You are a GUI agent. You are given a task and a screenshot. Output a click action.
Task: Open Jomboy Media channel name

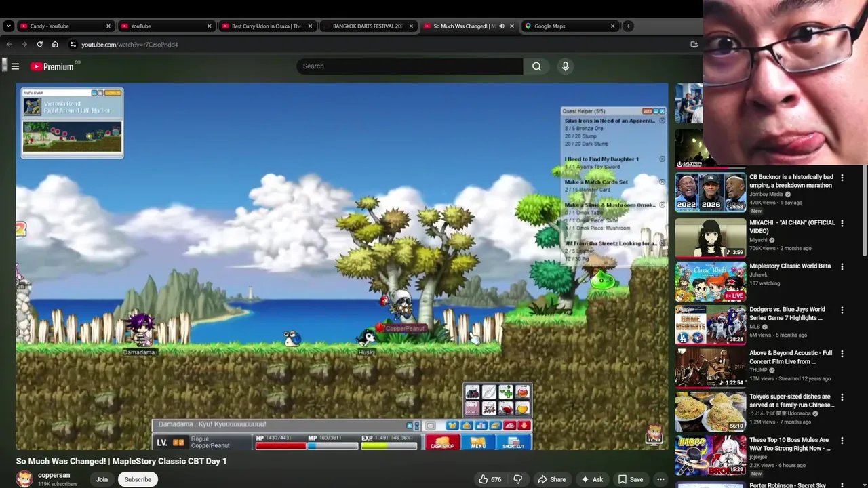click(766, 194)
